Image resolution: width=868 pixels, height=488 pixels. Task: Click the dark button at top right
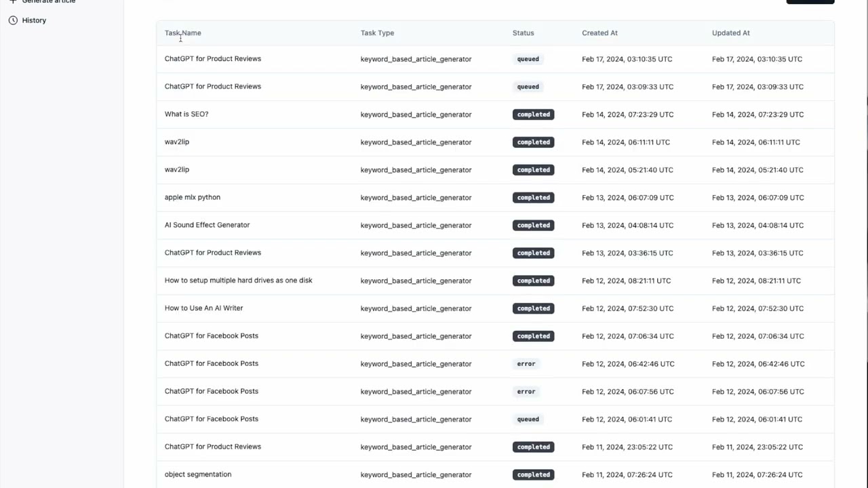click(x=810, y=1)
